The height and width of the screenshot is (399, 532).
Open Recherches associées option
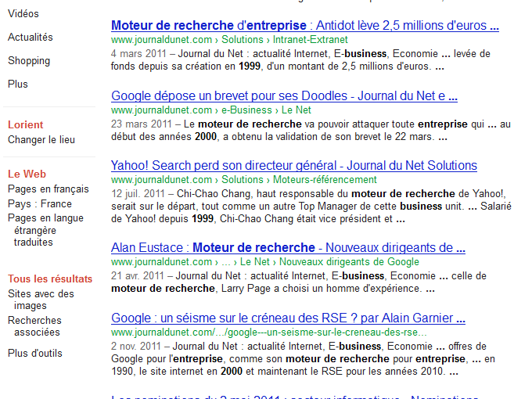click(x=34, y=326)
